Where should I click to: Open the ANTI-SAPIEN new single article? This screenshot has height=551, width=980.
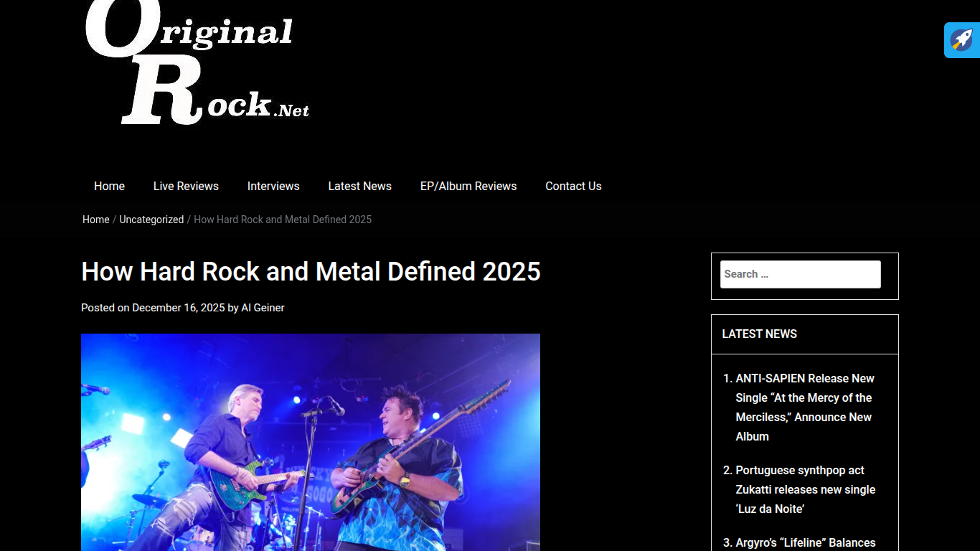[x=805, y=408]
